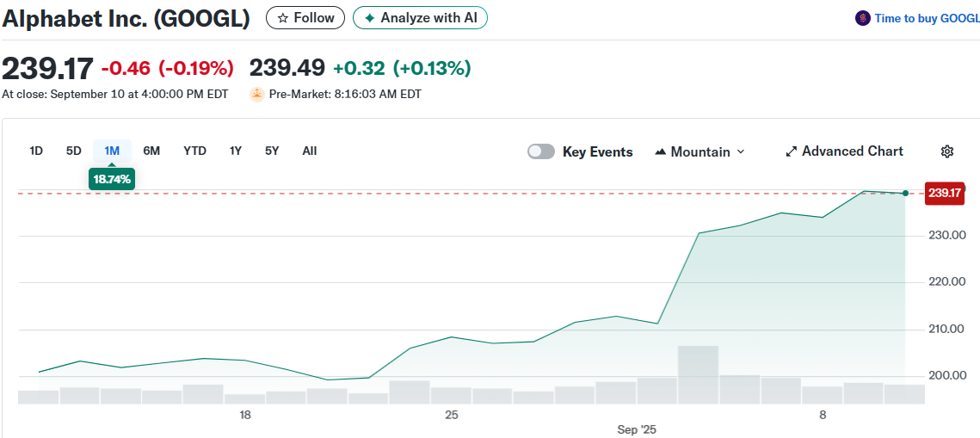This screenshot has height=438, width=980.
Task: Select the 5Y time range
Action: click(x=272, y=151)
